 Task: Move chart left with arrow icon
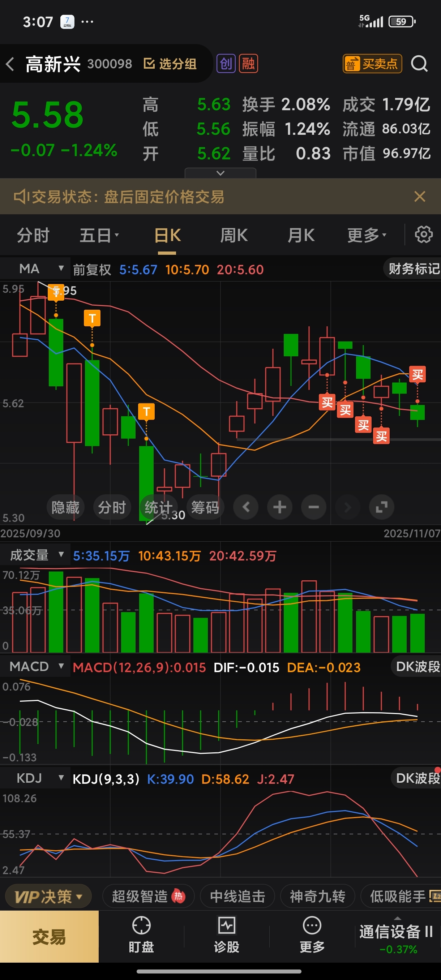click(246, 507)
